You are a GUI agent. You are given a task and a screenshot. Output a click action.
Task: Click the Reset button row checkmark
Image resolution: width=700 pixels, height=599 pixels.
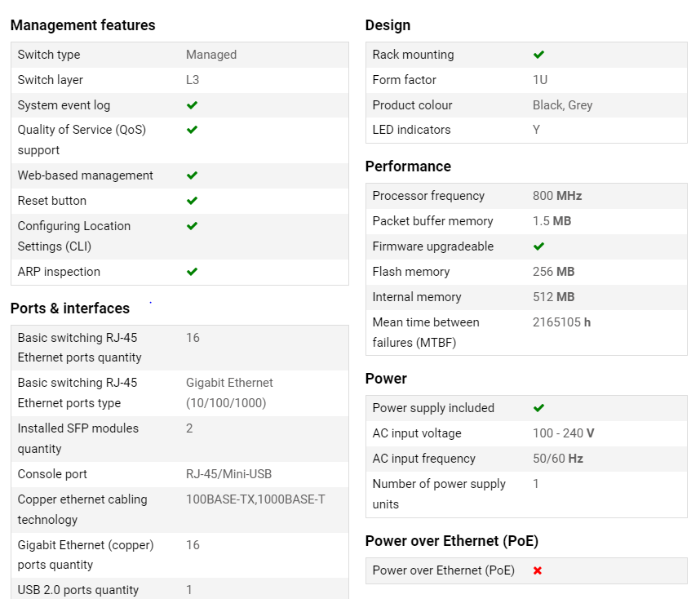coord(192,201)
